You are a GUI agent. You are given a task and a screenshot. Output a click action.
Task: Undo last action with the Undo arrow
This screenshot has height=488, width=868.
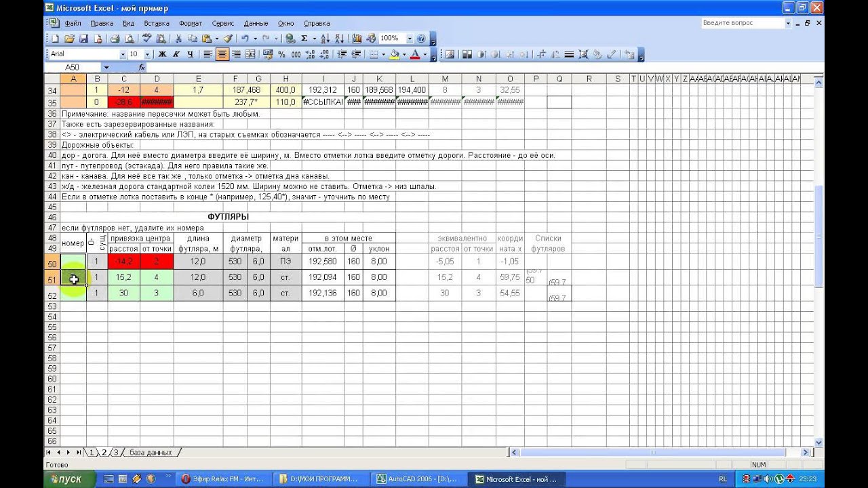pos(245,39)
